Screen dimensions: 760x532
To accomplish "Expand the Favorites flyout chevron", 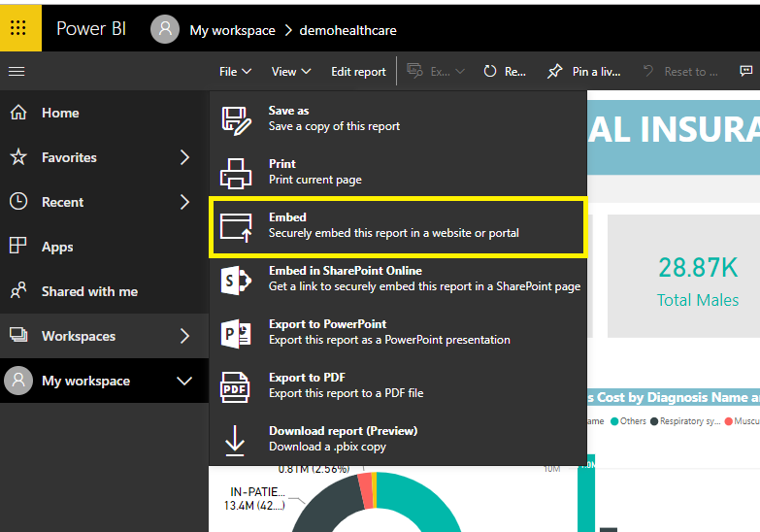I will pos(184,157).
